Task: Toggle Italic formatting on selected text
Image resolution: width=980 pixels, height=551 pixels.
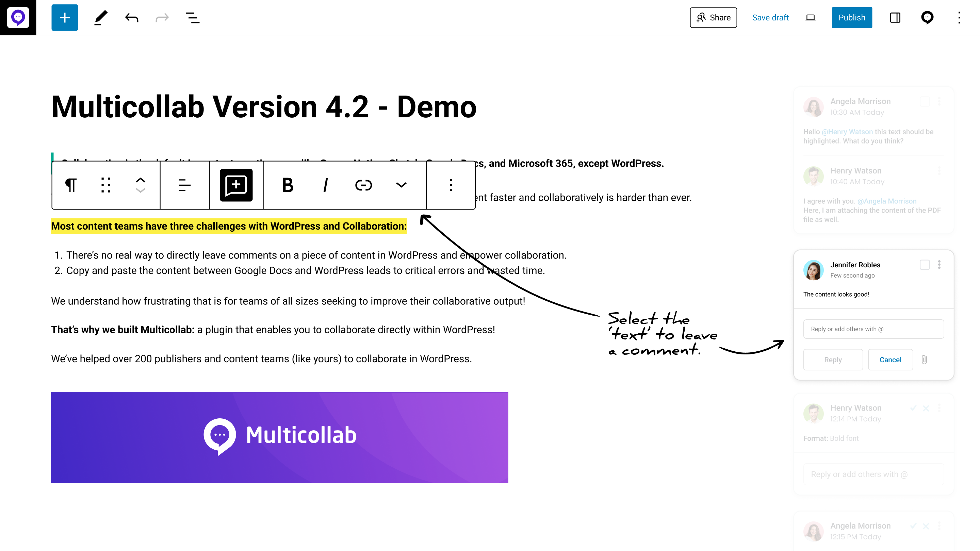Action: [326, 185]
